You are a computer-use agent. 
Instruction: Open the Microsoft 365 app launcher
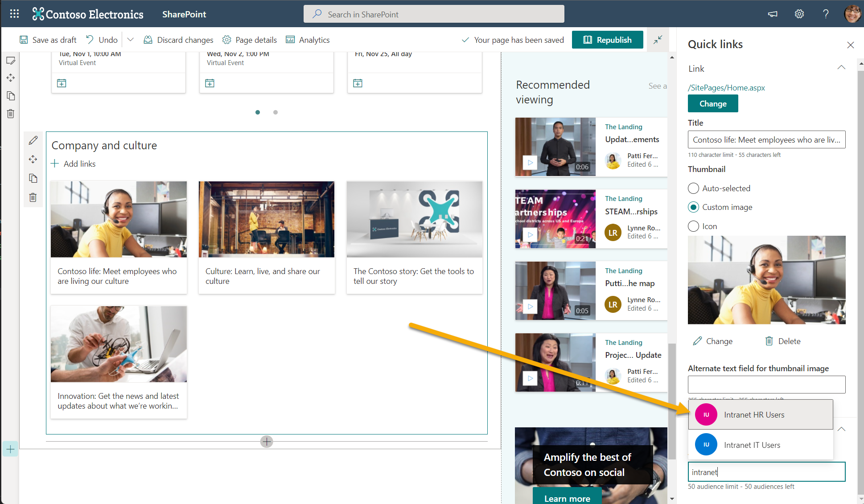[x=14, y=14]
